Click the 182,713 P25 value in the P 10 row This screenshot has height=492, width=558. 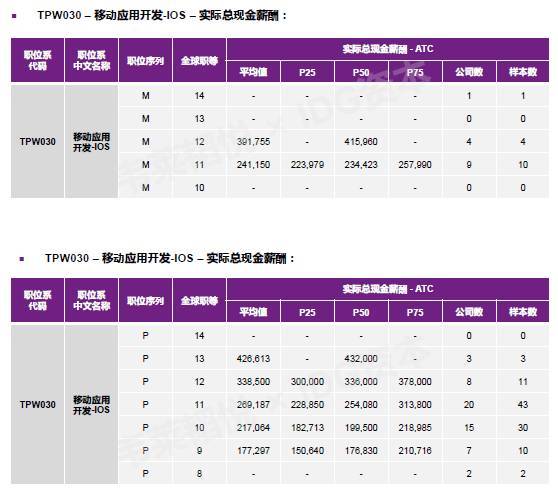307,428
